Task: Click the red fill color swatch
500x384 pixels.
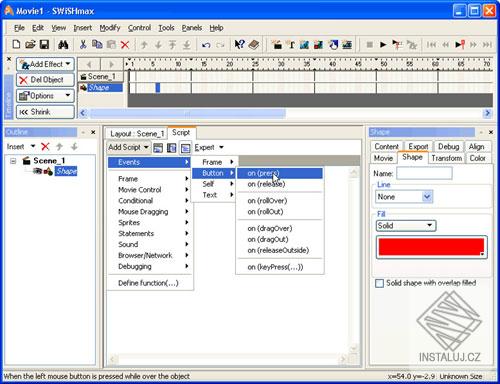Action: pyautogui.click(x=431, y=247)
